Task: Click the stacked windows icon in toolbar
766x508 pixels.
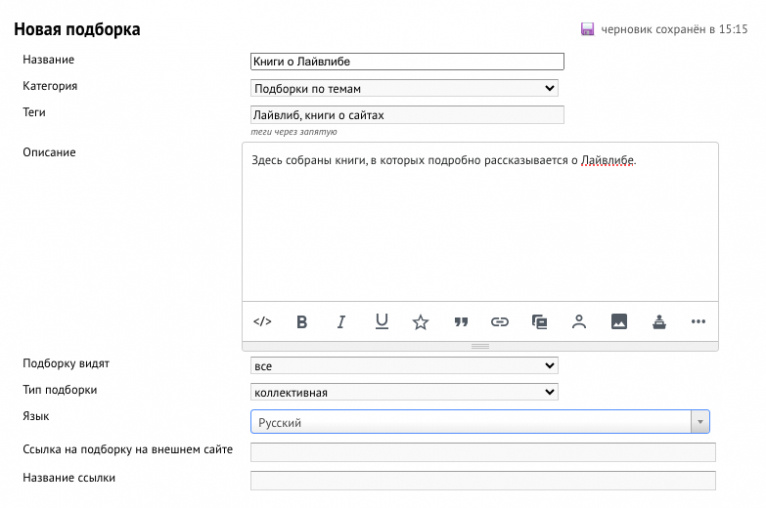Action: pos(539,322)
